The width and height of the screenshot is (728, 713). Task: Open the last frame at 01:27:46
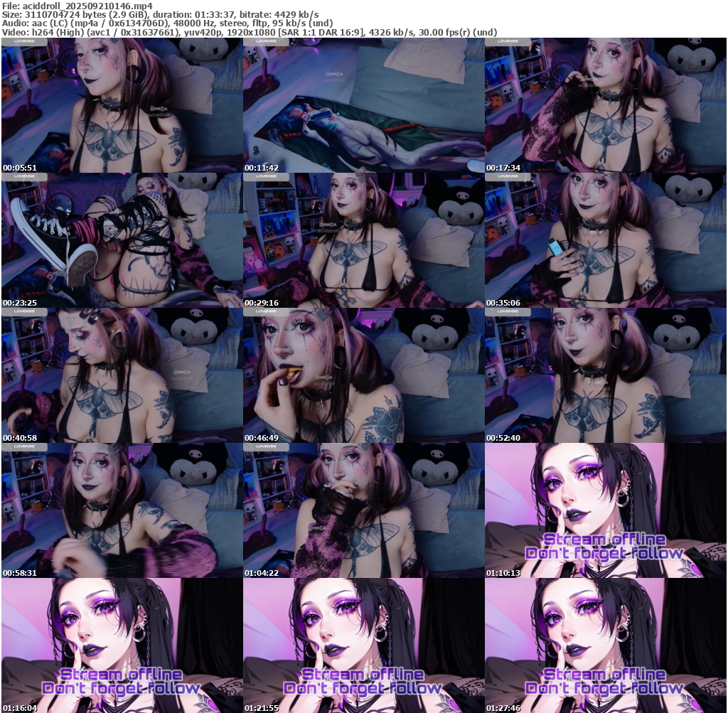606,645
